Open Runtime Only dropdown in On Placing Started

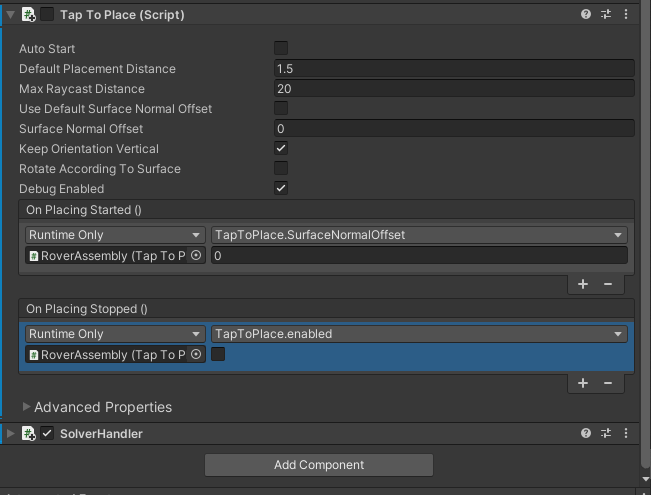(115, 235)
